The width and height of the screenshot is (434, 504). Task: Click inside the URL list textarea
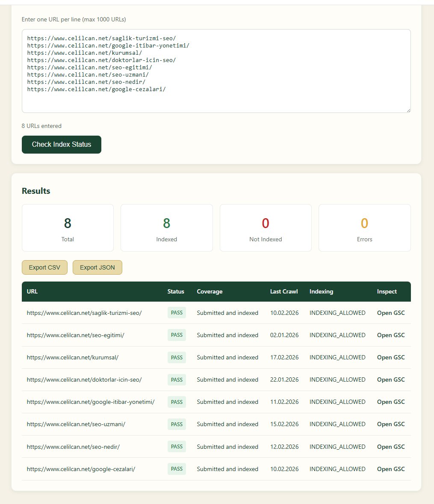(216, 71)
